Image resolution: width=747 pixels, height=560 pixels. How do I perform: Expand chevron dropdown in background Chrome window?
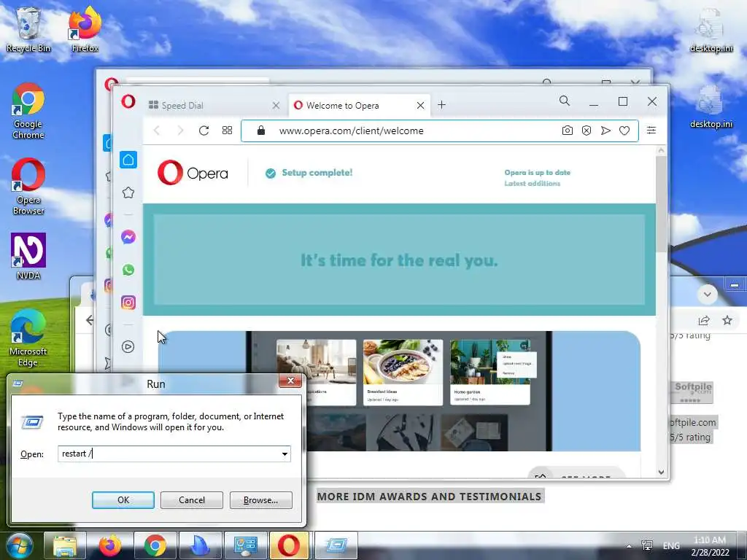coord(708,294)
